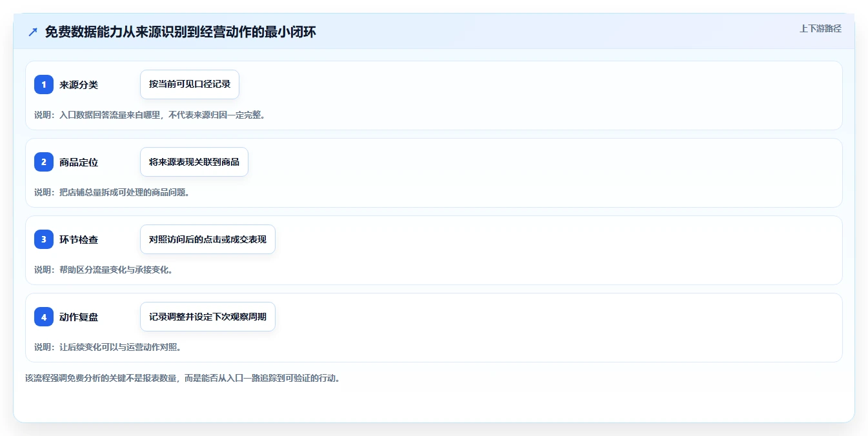Click the step 2 number badge
868x436 pixels.
pos(44,162)
